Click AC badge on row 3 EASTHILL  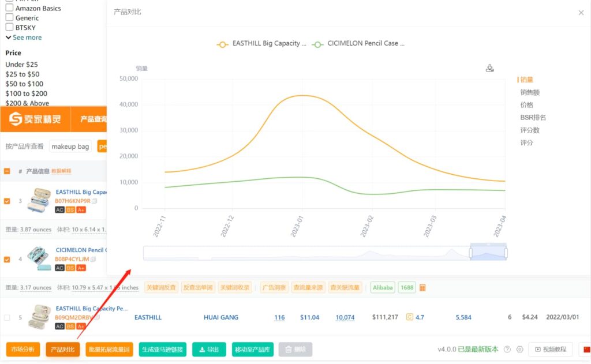(x=59, y=209)
